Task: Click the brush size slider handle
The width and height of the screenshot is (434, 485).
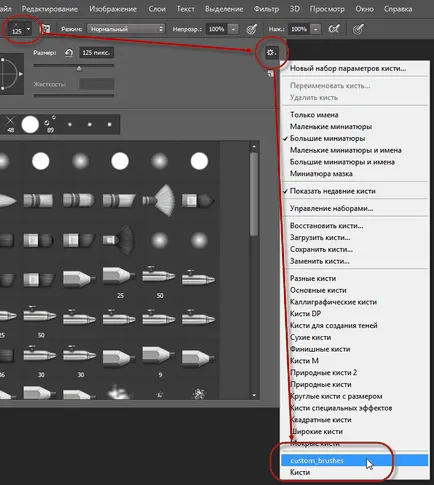Action: click(79, 69)
